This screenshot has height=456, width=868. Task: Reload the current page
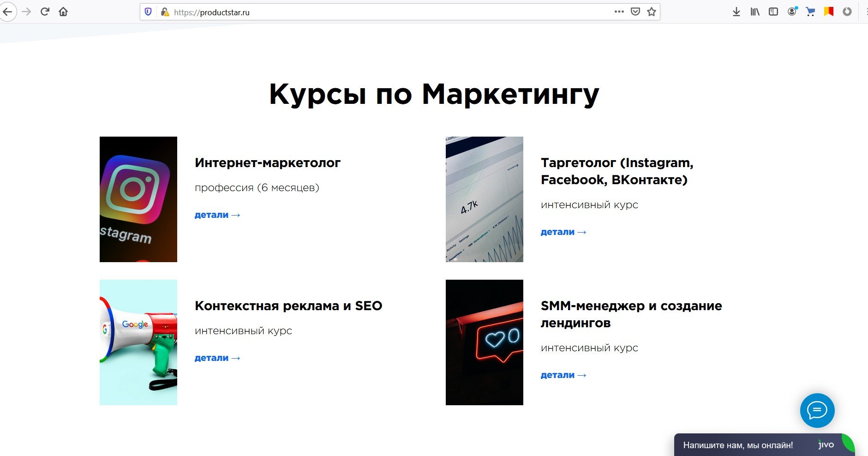[x=45, y=12]
